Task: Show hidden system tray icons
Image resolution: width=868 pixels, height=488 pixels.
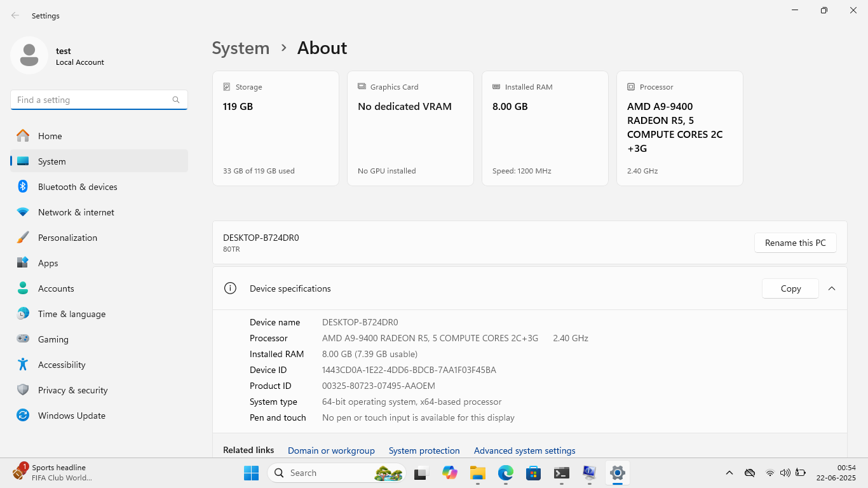Action: click(x=729, y=473)
